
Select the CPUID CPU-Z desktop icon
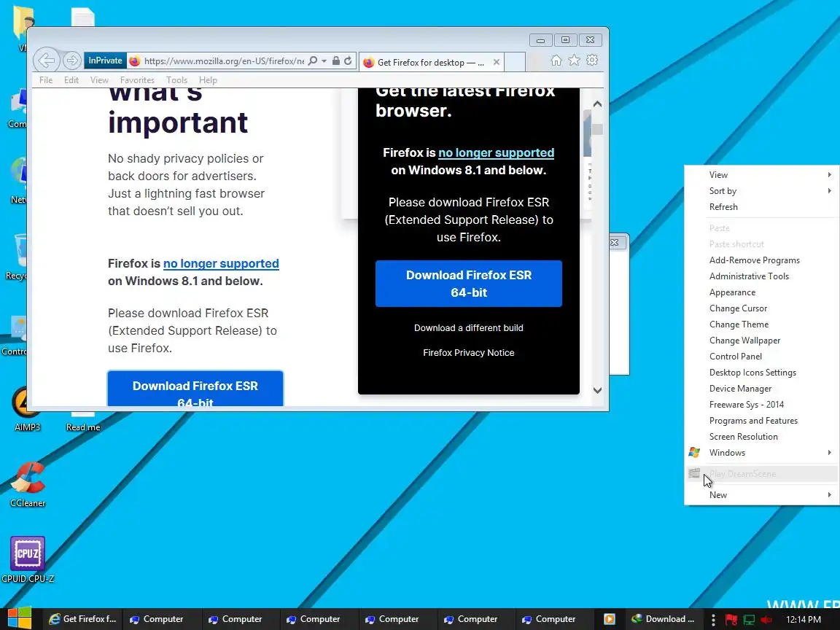pos(27,560)
